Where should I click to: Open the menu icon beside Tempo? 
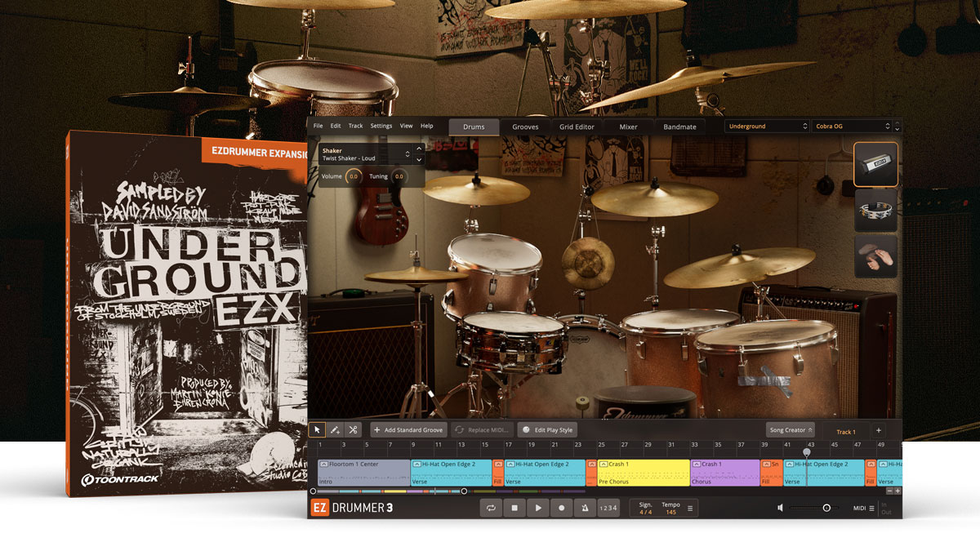click(x=690, y=508)
